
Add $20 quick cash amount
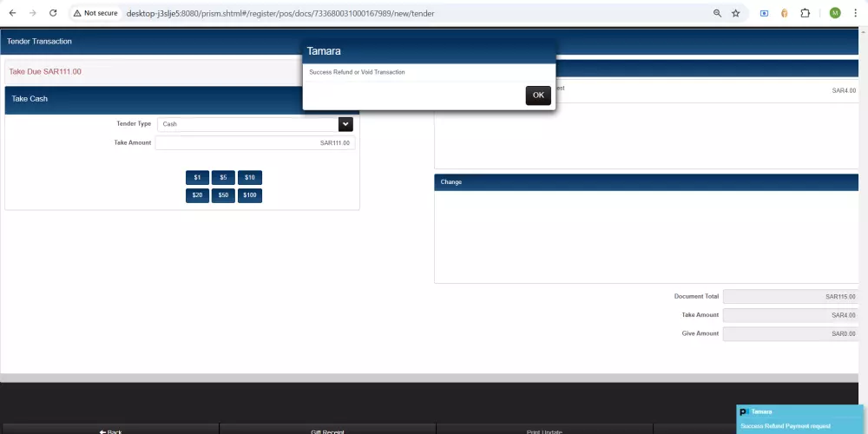pos(197,195)
